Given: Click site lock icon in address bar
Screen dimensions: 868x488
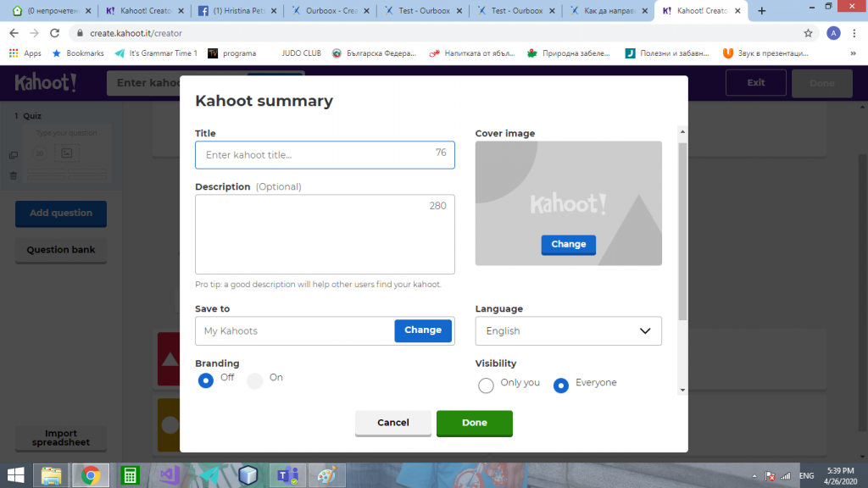Looking at the screenshot, I should (x=80, y=33).
